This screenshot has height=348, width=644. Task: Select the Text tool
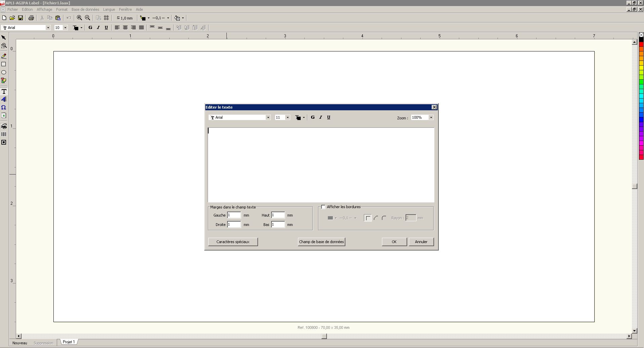[x=4, y=91]
